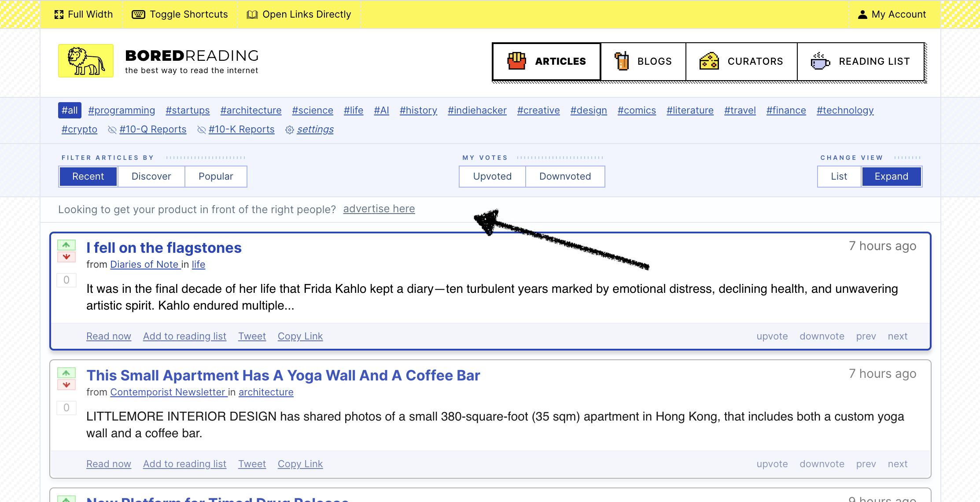Viewport: 980px width, 502px height.
Task: Filter by #startups tag
Action: point(188,111)
